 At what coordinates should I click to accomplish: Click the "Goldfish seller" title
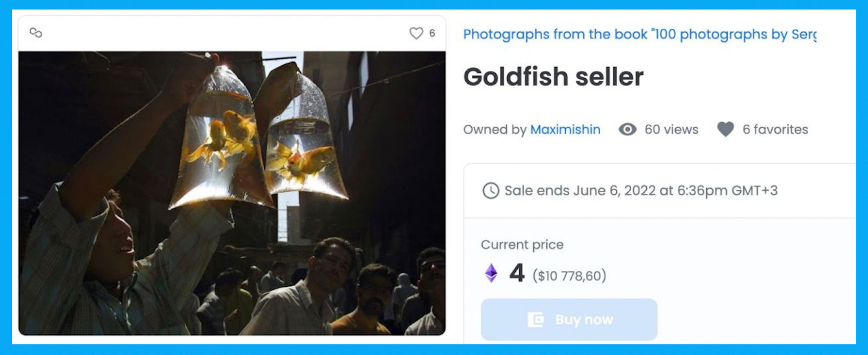coord(553,77)
